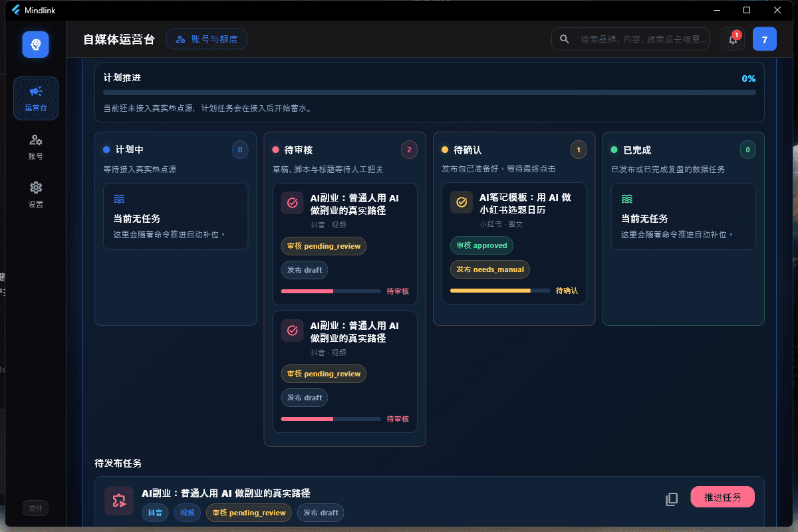Click the video icon in 待发布任务 row
The image size is (798, 532).
pyautogui.click(x=119, y=501)
